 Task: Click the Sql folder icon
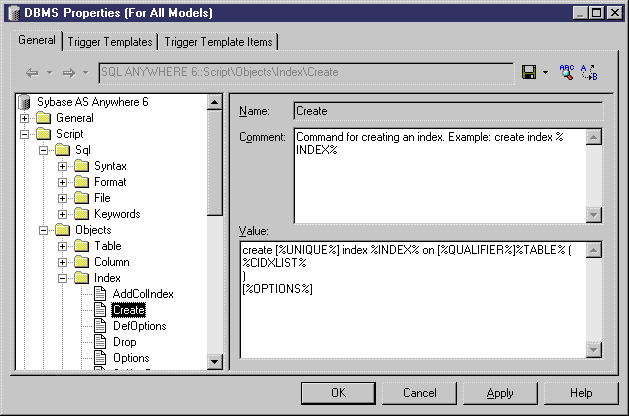[62, 150]
